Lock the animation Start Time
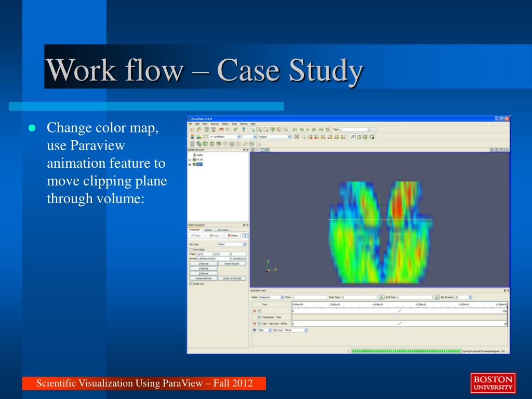 [x=381, y=297]
